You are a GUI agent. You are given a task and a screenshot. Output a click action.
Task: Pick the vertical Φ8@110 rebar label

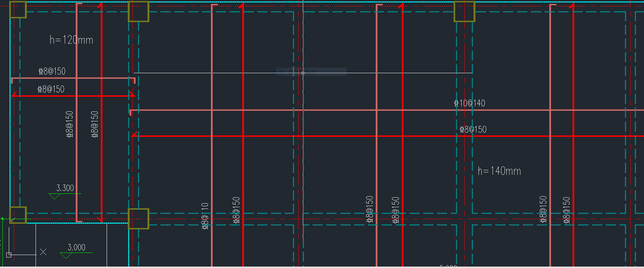coord(205,216)
